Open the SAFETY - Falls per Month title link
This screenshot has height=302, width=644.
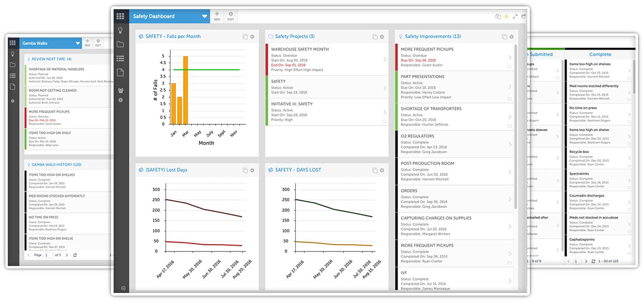click(x=173, y=37)
